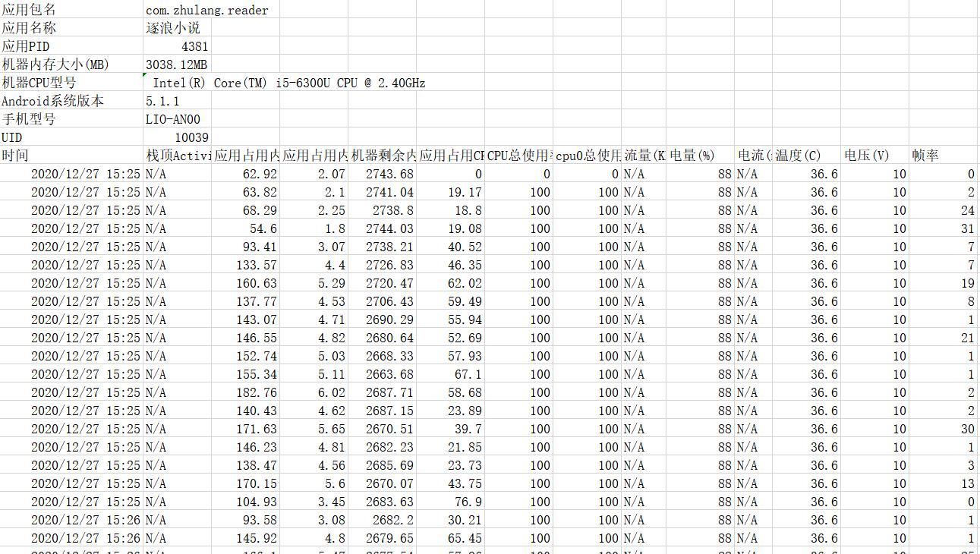Click the cell showing 46.35
980x554 pixels.
(x=451, y=265)
